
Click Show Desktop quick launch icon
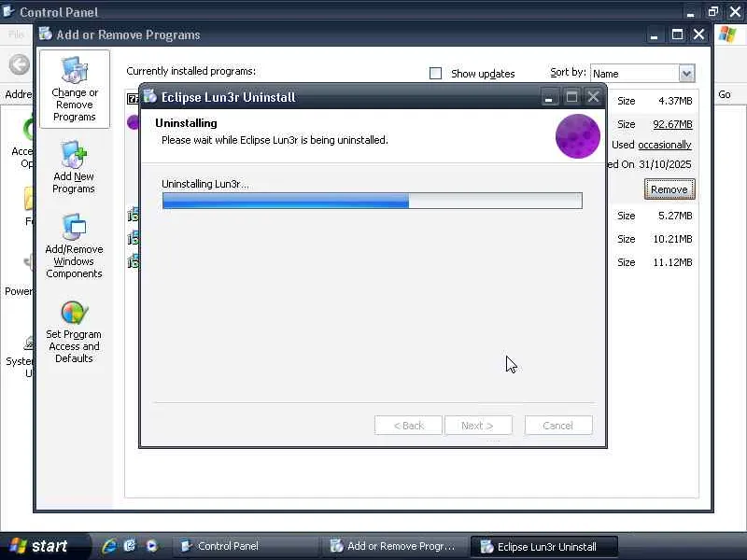tap(130, 546)
